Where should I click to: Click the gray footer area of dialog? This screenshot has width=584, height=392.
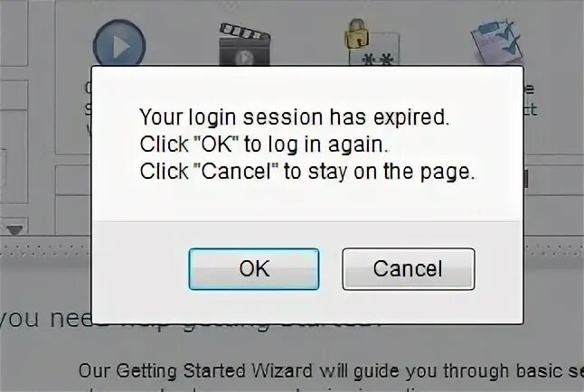[x=307, y=273]
